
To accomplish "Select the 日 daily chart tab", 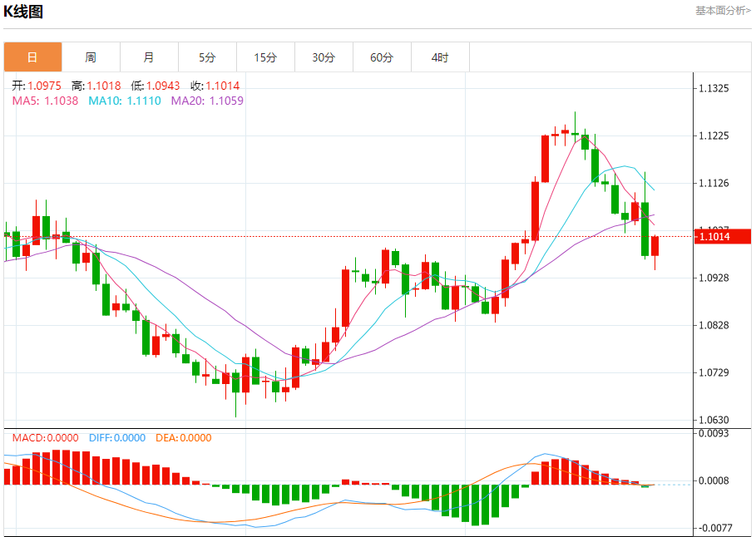I will [x=32, y=57].
